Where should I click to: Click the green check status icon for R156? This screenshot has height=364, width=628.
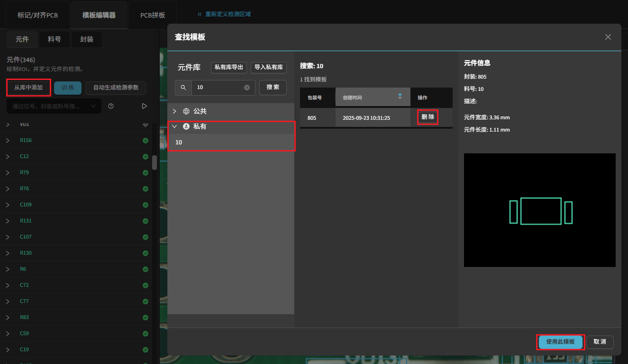(146, 141)
